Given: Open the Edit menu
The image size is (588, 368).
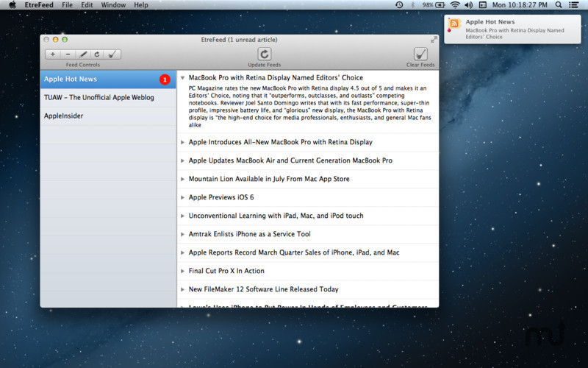Looking at the screenshot, I should (x=87, y=5).
